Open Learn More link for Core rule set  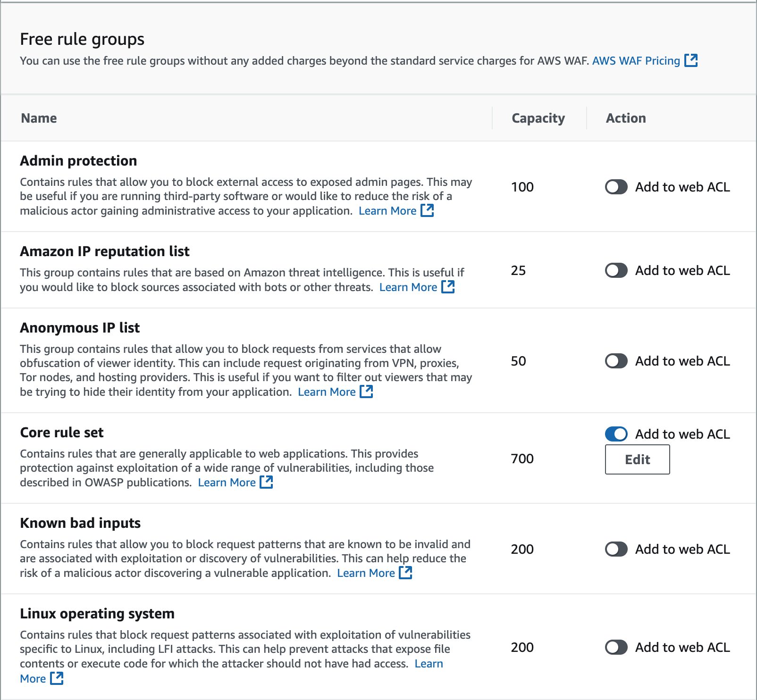point(227,483)
